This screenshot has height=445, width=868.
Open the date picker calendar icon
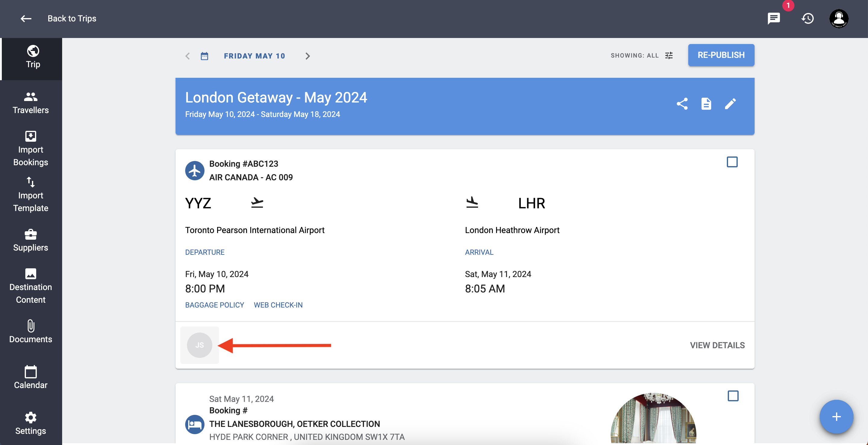(x=204, y=56)
